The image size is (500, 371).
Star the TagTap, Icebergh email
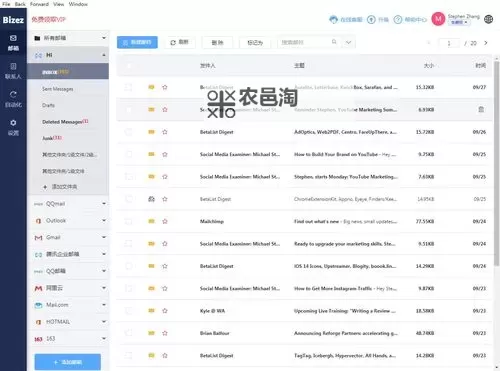[x=165, y=355]
